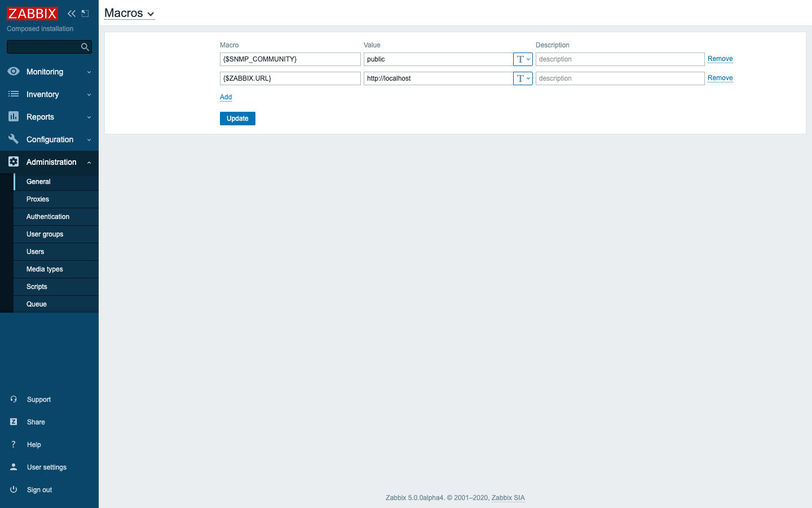Image resolution: width=812 pixels, height=508 pixels.
Task: Open the Media types submenu item
Action: 45,269
